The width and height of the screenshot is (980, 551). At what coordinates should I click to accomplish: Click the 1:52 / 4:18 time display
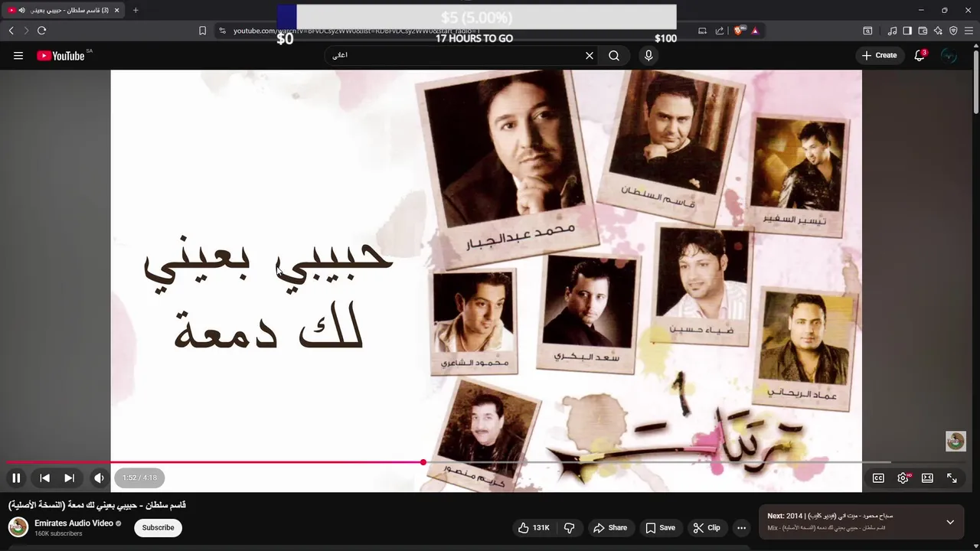click(x=139, y=478)
